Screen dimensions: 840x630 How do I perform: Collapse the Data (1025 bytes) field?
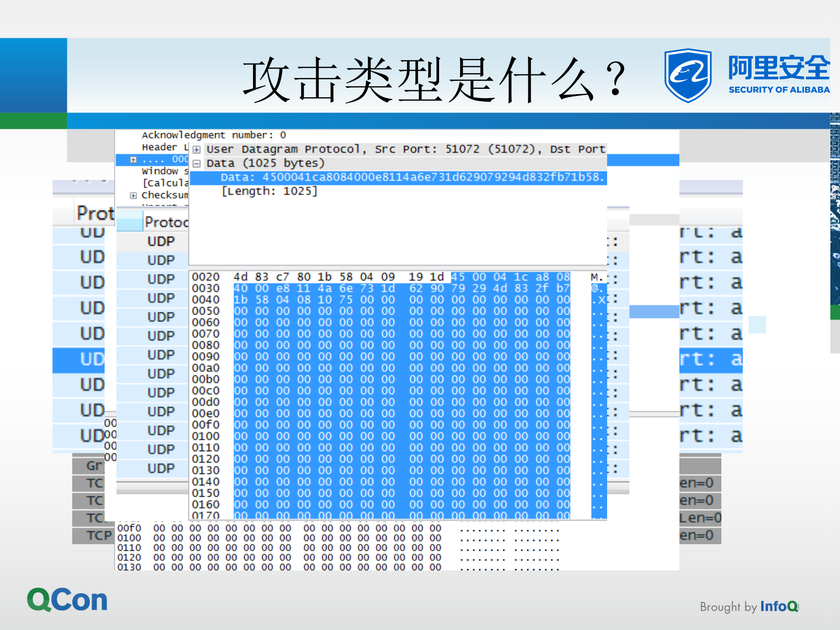click(x=197, y=163)
